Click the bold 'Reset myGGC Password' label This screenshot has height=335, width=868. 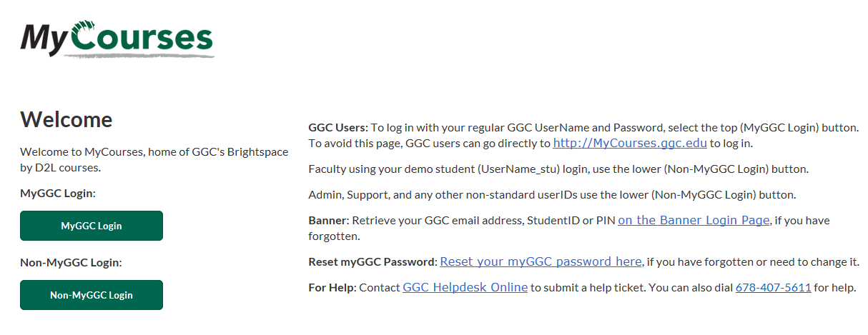[x=371, y=262]
